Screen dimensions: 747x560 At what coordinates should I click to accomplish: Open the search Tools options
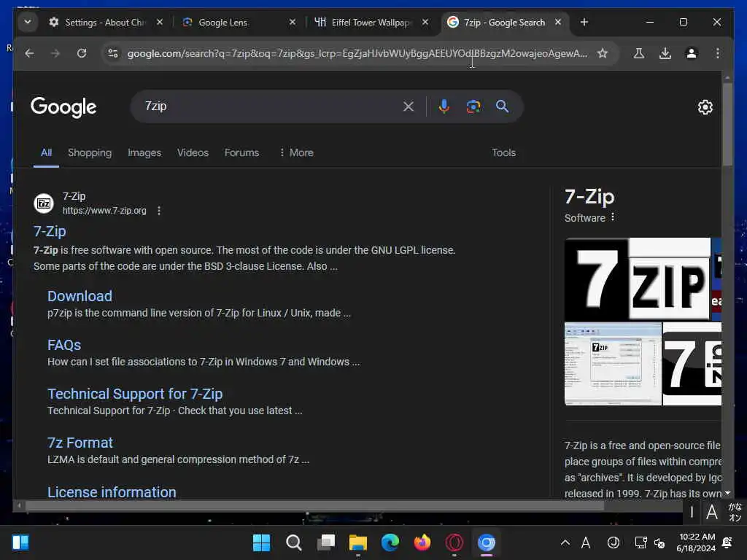(503, 153)
